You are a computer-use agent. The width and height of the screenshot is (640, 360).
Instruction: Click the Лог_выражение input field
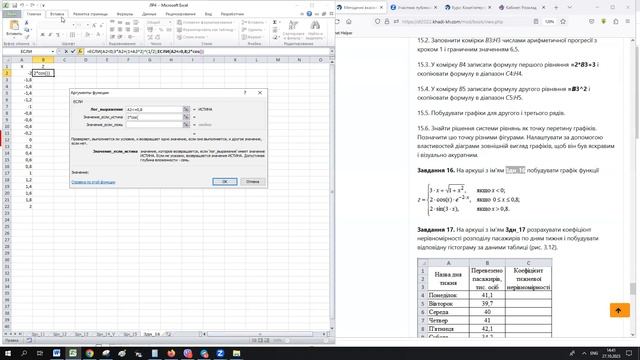[x=154, y=109]
